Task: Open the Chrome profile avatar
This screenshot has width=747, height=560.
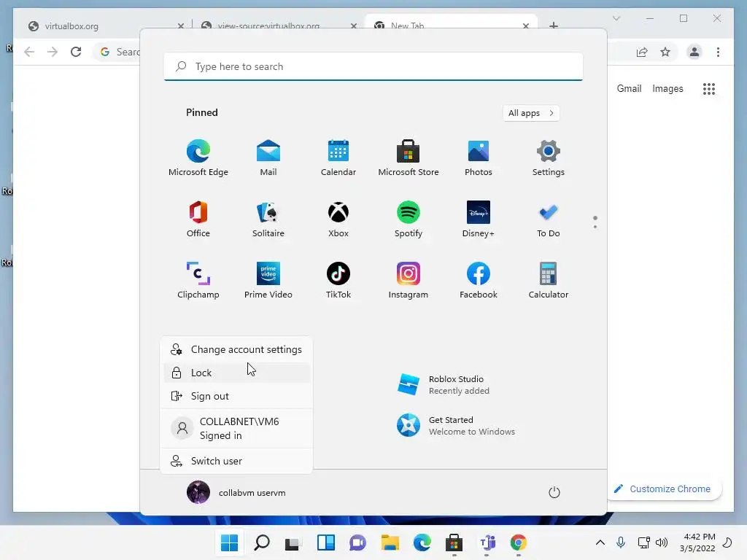Action: [694, 52]
